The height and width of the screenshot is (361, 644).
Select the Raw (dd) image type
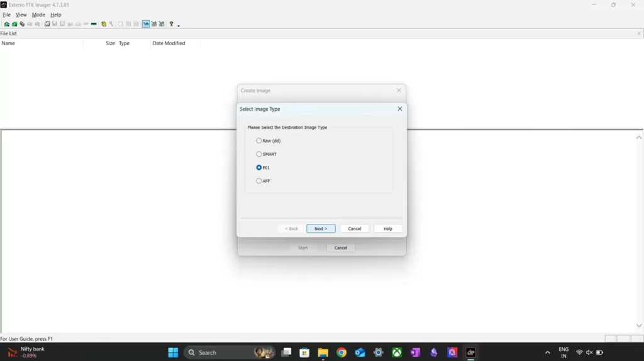click(x=259, y=141)
